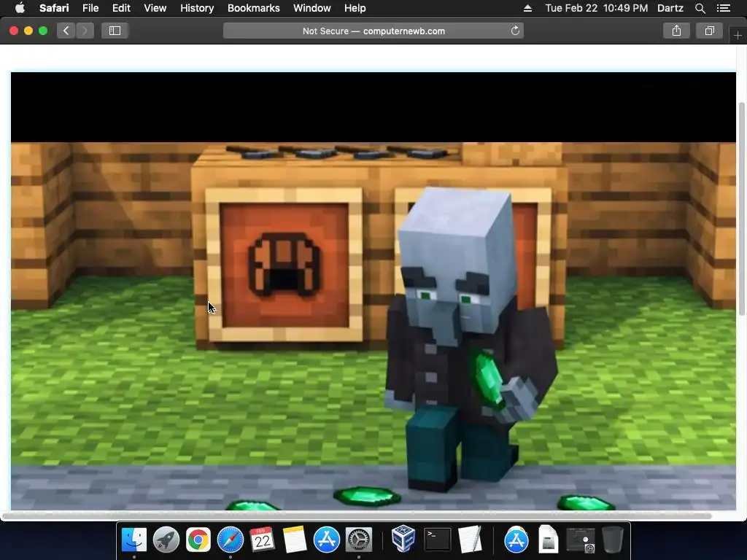747x560 pixels.
Task: Click the address bar showing computernewb.com
Action: pos(373,31)
